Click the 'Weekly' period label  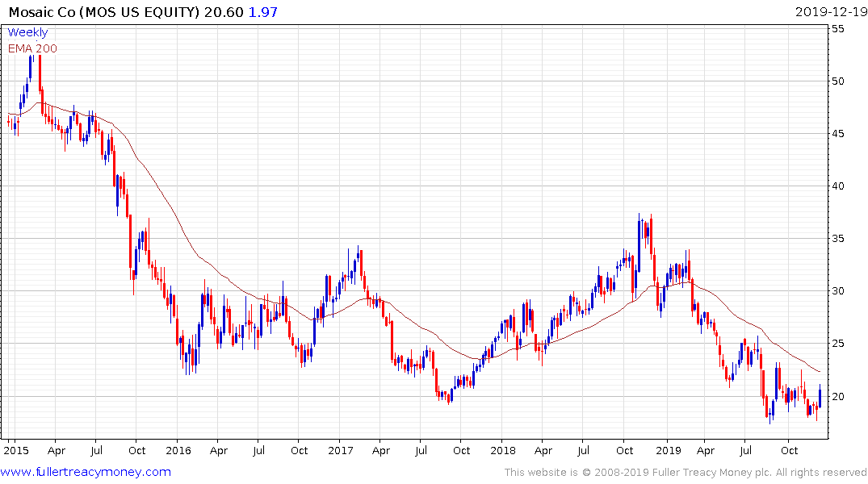[x=27, y=32]
